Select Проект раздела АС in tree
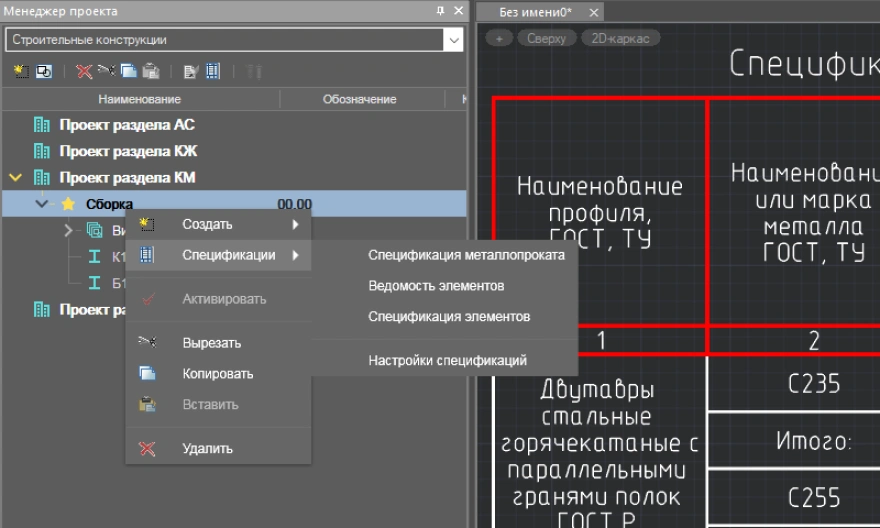The height and width of the screenshot is (528, 880). pyautogui.click(x=126, y=126)
